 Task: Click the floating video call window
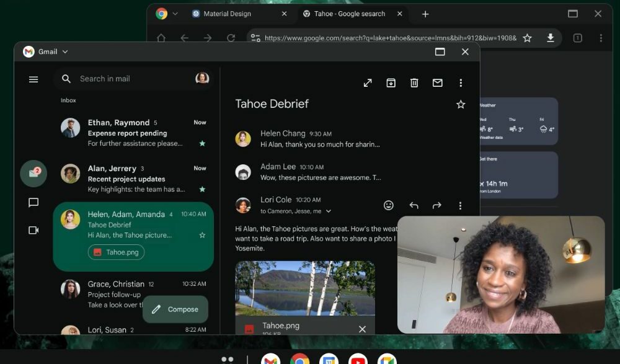pos(501,275)
